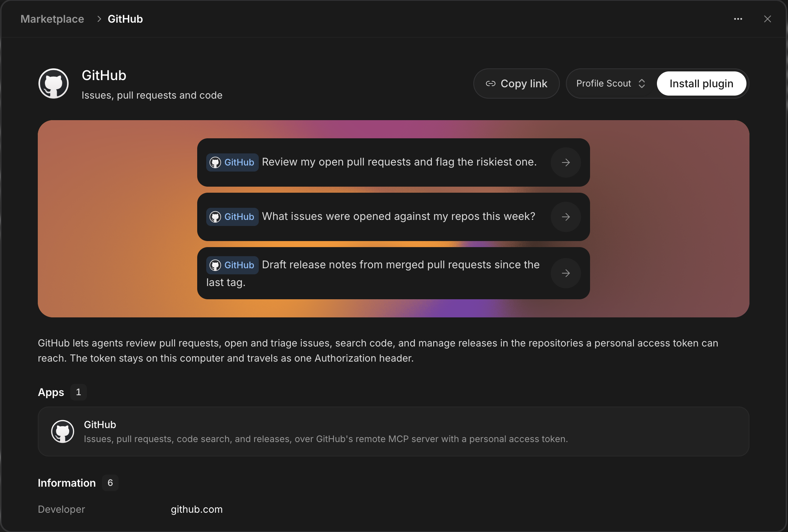
Task: Click the Apps section heading
Action: click(x=51, y=392)
